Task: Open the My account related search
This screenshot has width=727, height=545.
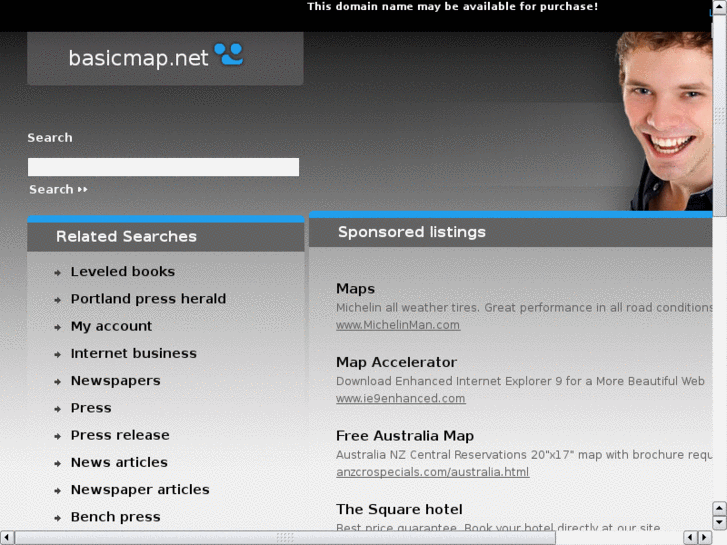Action: [111, 326]
